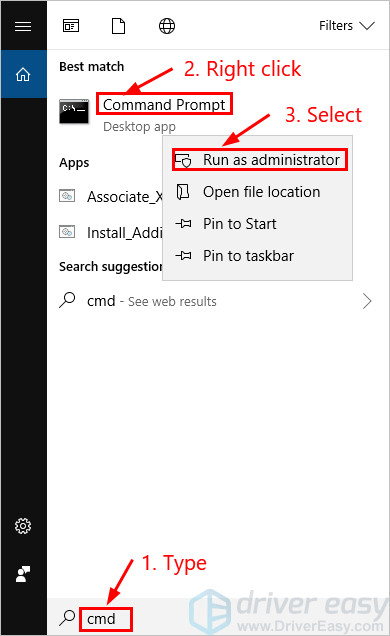Choose Open file location
The image size is (390, 636).
pos(257,192)
